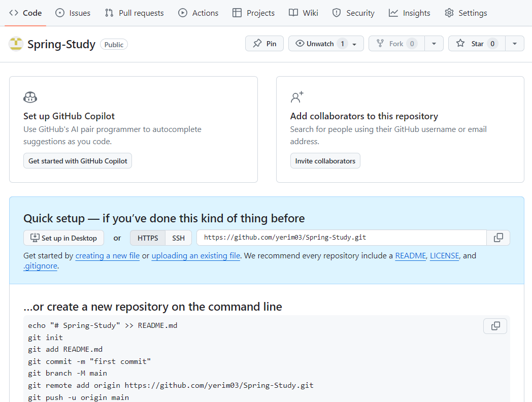Click the watch count badge 1
532x402 pixels.
(x=342, y=44)
